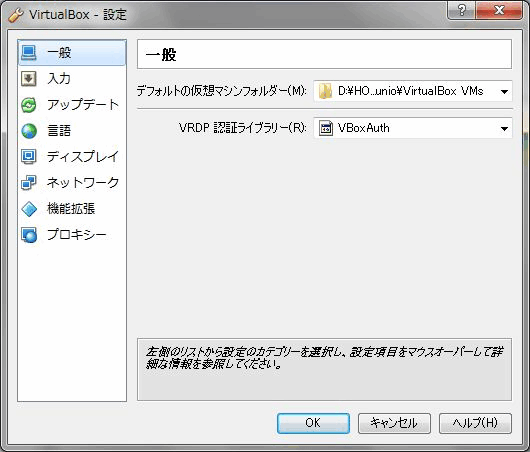This screenshot has height=452, width=530.
Task: Click the question mark title bar button
Action: pyautogui.click(x=462, y=10)
